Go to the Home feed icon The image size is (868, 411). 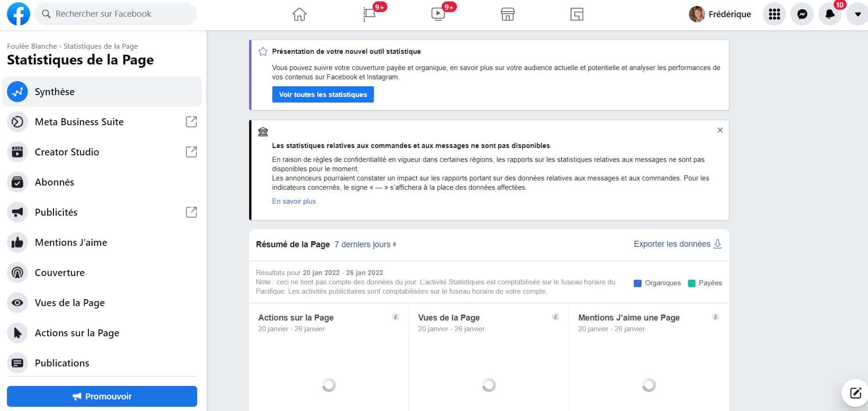pyautogui.click(x=299, y=14)
